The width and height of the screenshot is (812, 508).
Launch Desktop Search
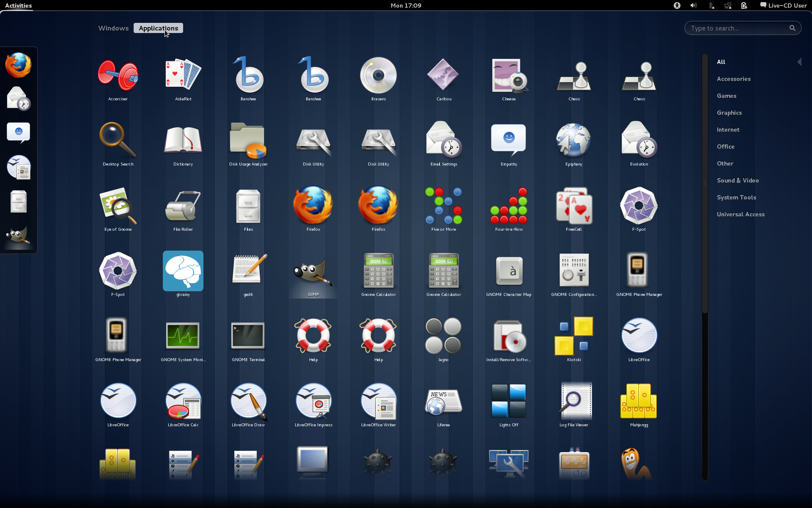click(118, 145)
